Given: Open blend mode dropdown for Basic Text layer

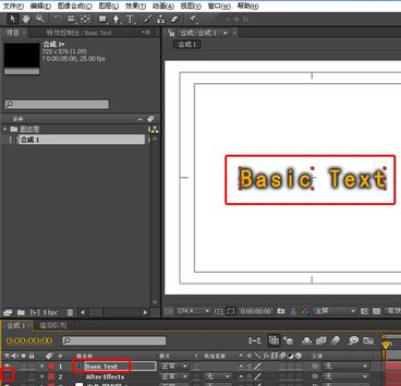Looking at the screenshot, I should pyautogui.click(x=174, y=366).
